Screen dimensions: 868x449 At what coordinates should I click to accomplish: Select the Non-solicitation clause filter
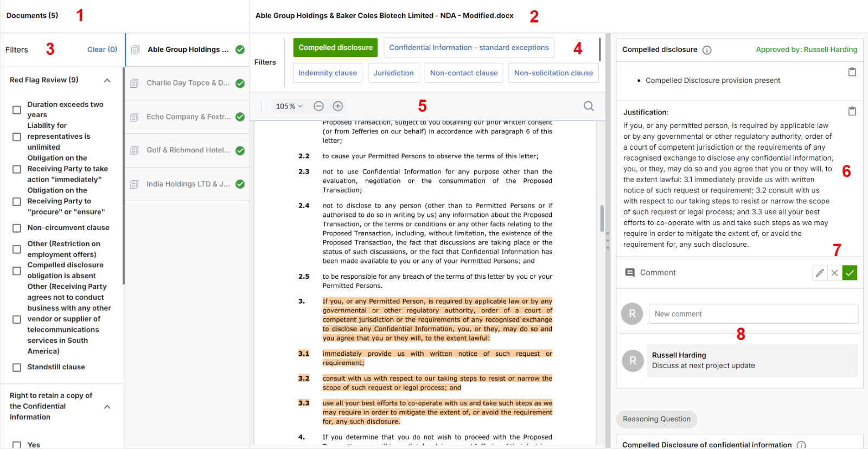(553, 73)
